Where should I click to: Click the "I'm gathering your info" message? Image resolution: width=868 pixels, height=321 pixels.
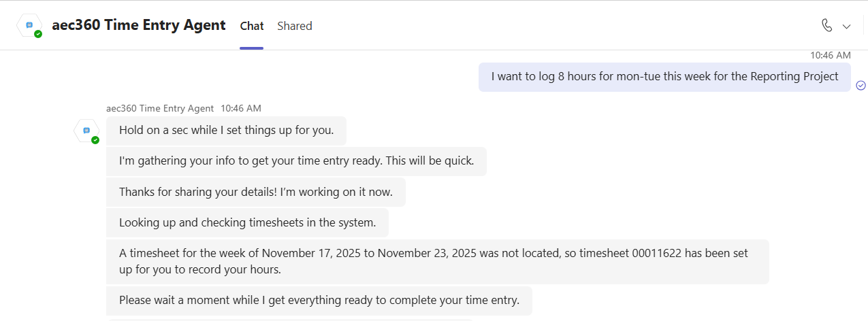(296, 161)
